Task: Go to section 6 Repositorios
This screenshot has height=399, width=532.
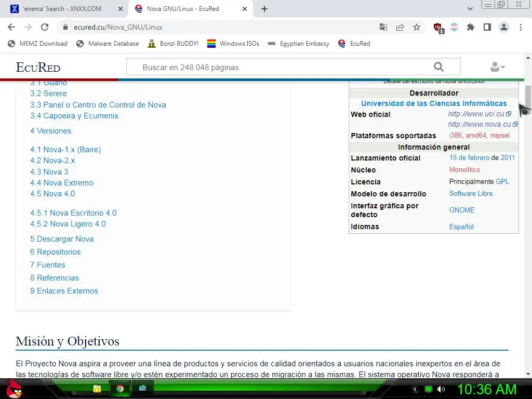Action: tap(55, 252)
